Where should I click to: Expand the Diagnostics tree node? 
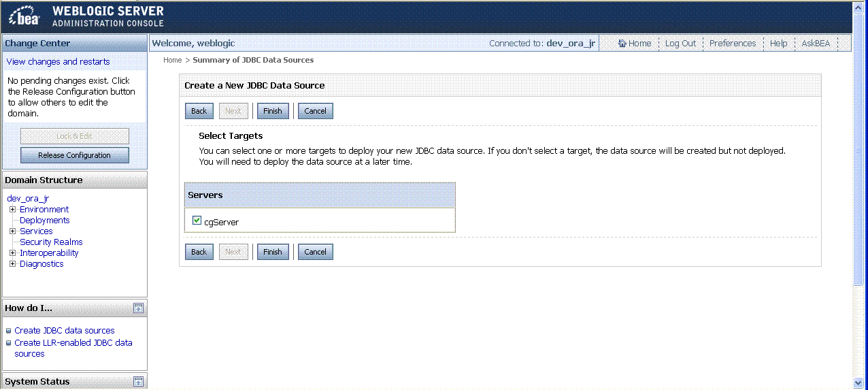click(x=13, y=264)
